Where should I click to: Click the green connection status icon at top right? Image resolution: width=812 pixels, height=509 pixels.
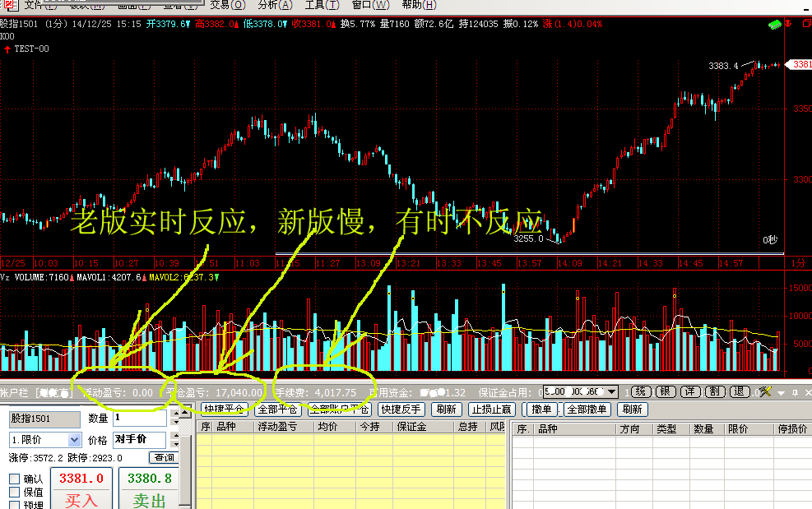click(x=774, y=25)
